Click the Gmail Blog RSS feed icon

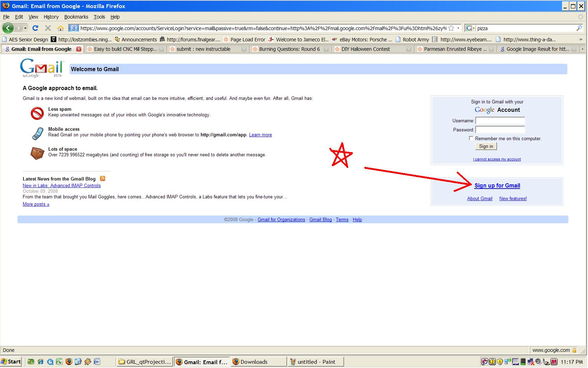pos(103,178)
